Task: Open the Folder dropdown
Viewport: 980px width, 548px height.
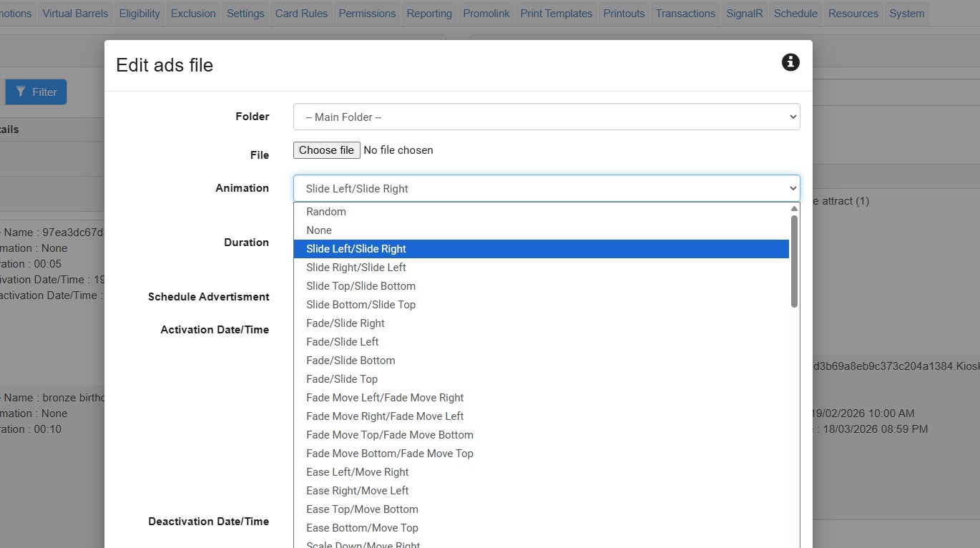Action: [546, 117]
